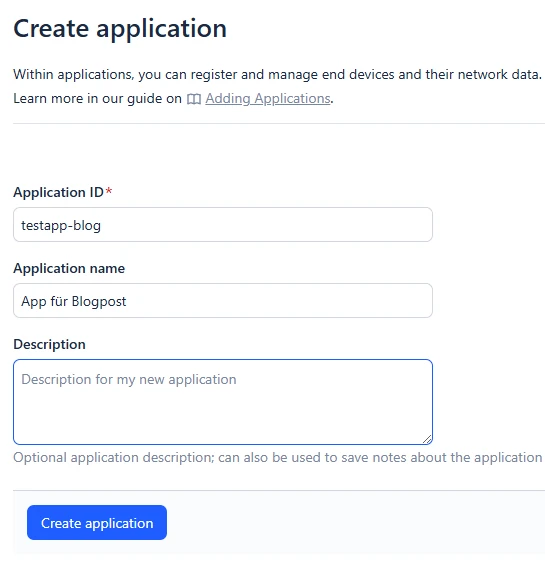Click the 'Description for my new application' placeholder

[129, 379]
